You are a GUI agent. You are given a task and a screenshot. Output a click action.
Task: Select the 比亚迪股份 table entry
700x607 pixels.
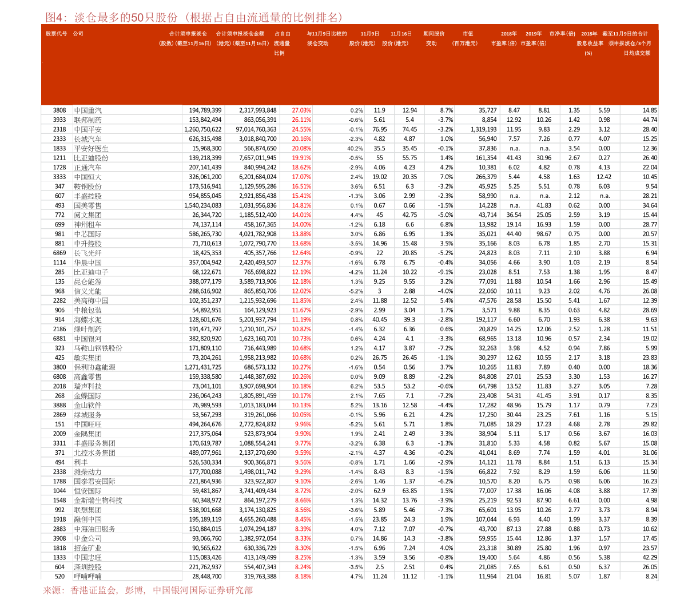pyautogui.click(x=92, y=158)
